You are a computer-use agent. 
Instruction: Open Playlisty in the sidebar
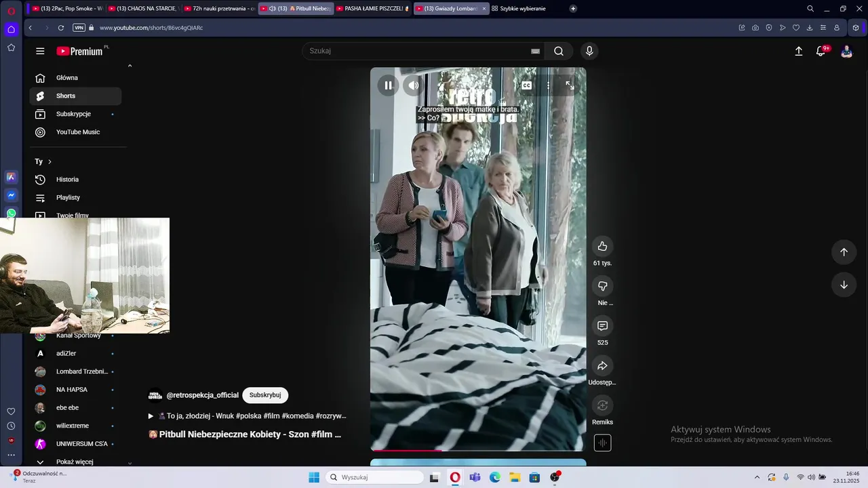(75, 197)
